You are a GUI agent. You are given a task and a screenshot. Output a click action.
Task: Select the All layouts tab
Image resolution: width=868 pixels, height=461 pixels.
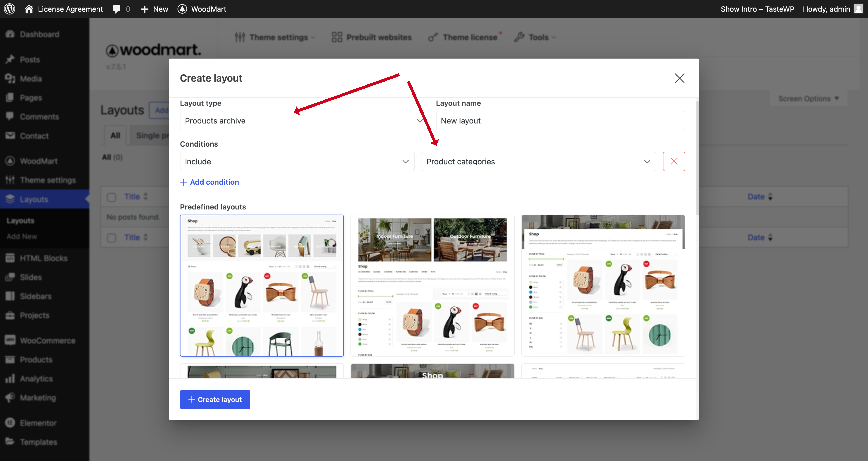click(115, 135)
